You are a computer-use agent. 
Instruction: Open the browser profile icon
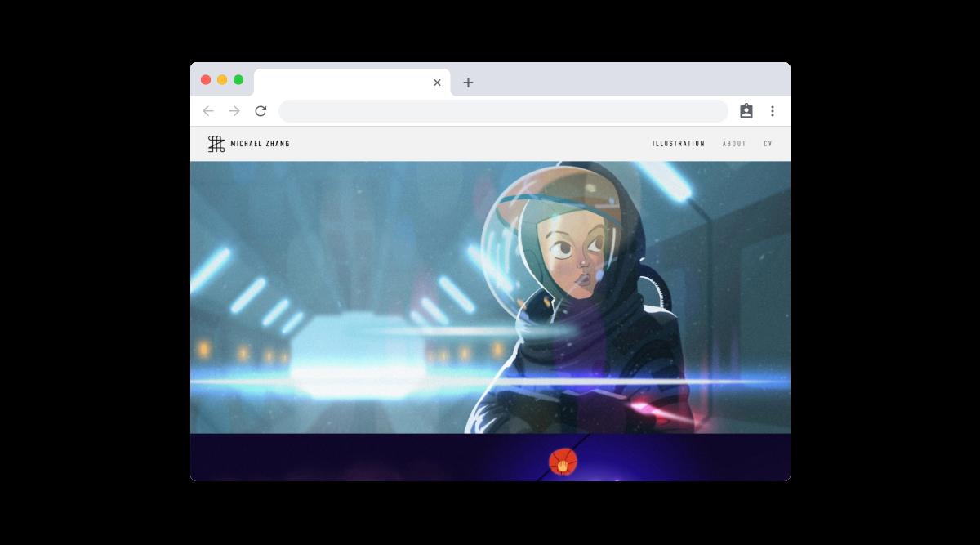click(746, 111)
